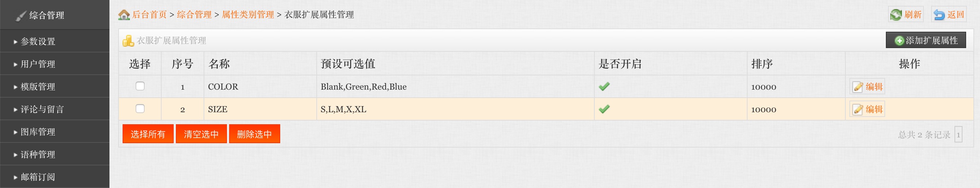Expand the 模版管理 sidebar menu
980x188 pixels.
click(x=38, y=87)
